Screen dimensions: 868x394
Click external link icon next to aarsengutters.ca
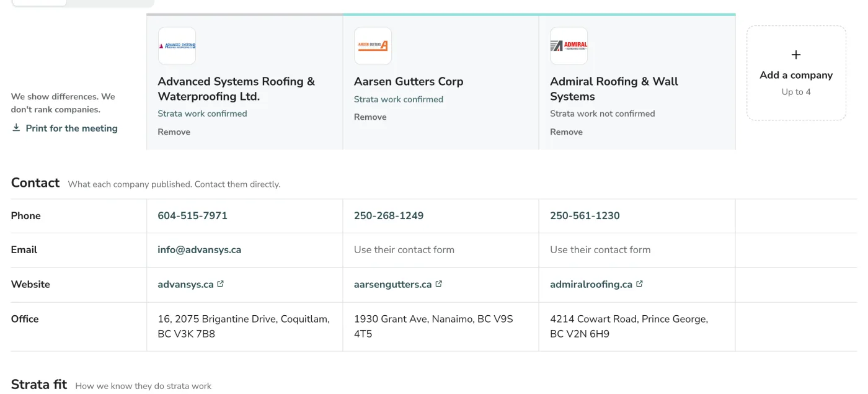438,284
